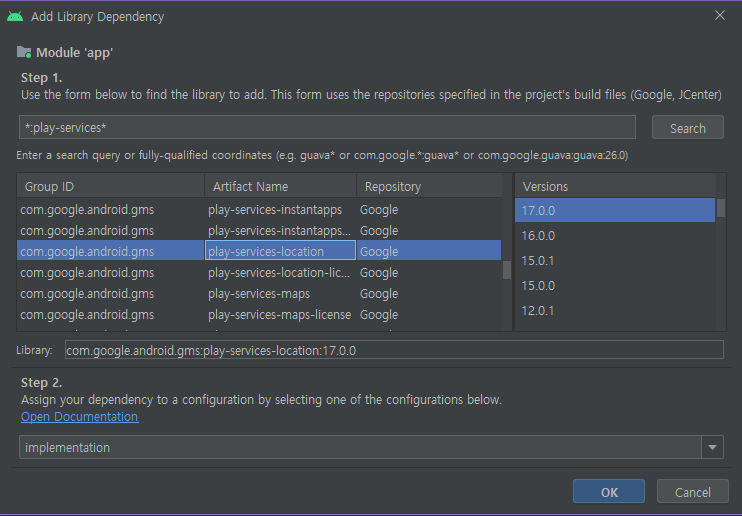Select the play-services-location artifact cell
742x516 pixels.
pyautogui.click(x=280, y=251)
